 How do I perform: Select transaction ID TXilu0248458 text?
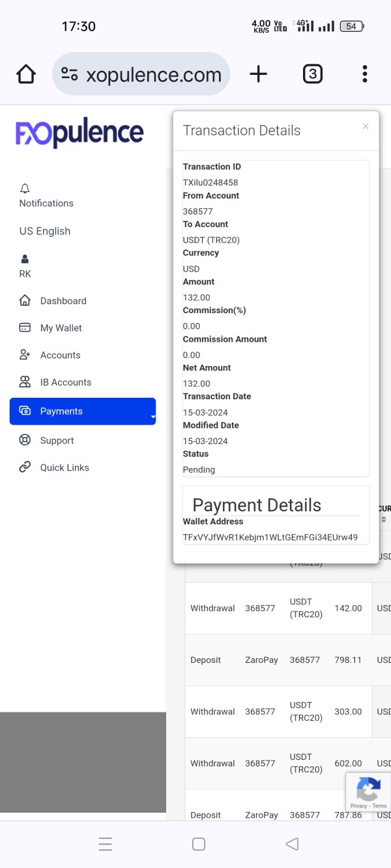(210, 182)
